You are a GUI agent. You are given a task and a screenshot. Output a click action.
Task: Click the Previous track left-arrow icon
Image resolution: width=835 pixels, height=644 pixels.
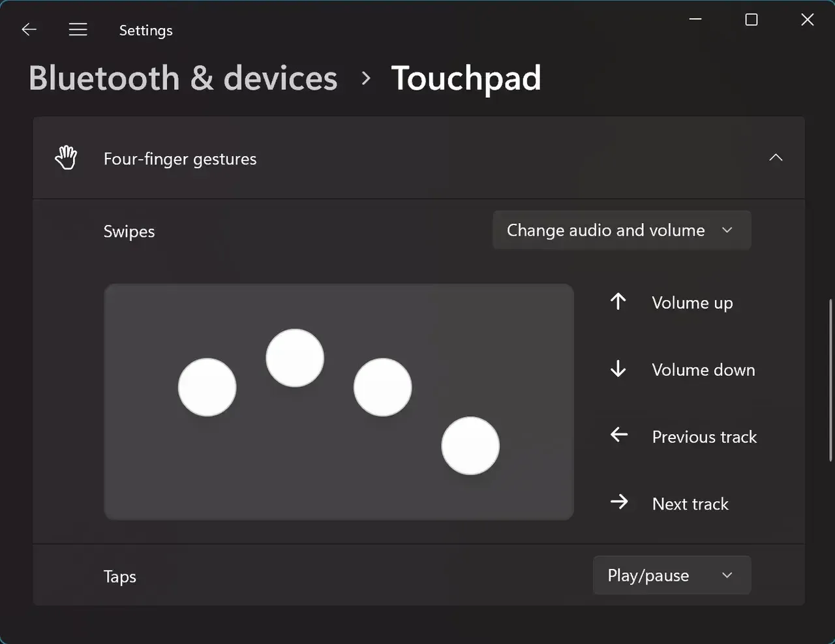(x=618, y=435)
